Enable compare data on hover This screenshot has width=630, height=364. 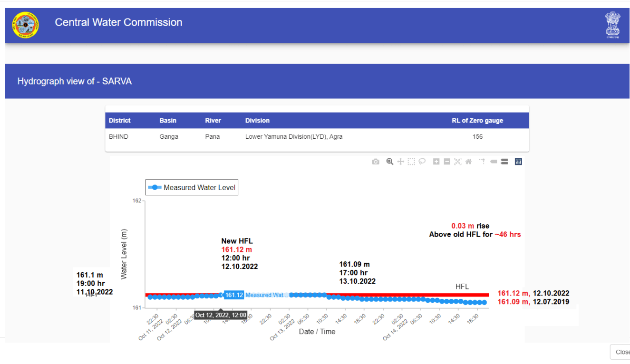click(x=504, y=162)
